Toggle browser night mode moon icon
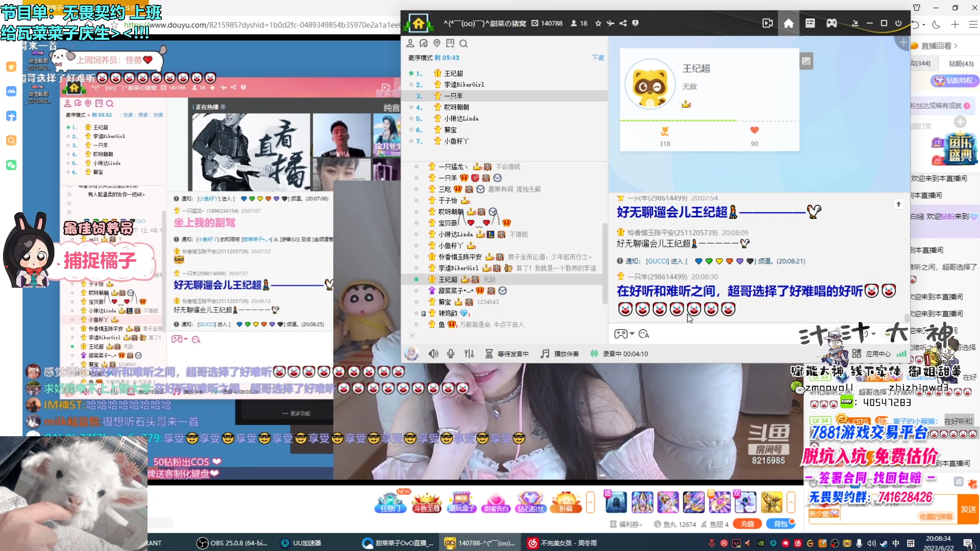This screenshot has width=980, height=551. [x=936, y=24]
